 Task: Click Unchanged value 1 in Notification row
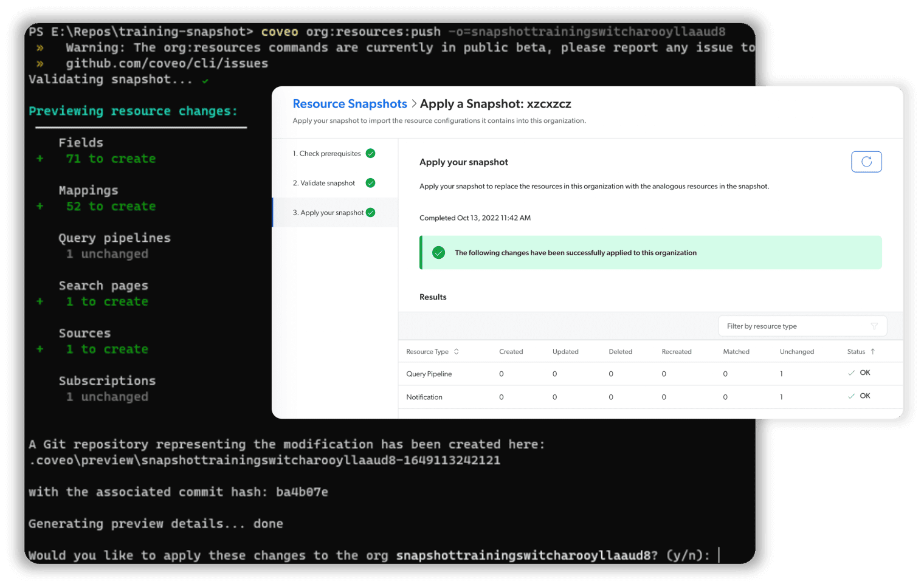click(782, 397)
